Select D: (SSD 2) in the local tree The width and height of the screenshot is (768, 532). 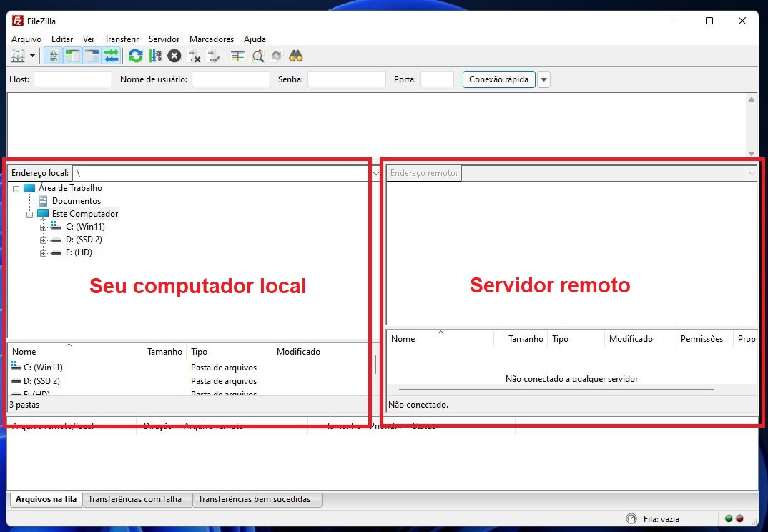[x=84, y=240]
